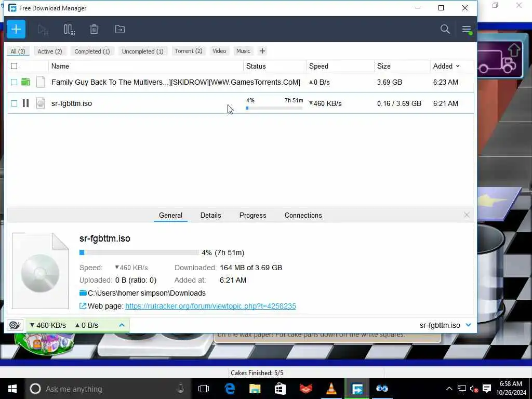Screen dimensions: 532x399
Task: Click the muted volume tray icon
Action: click(474, 389)
